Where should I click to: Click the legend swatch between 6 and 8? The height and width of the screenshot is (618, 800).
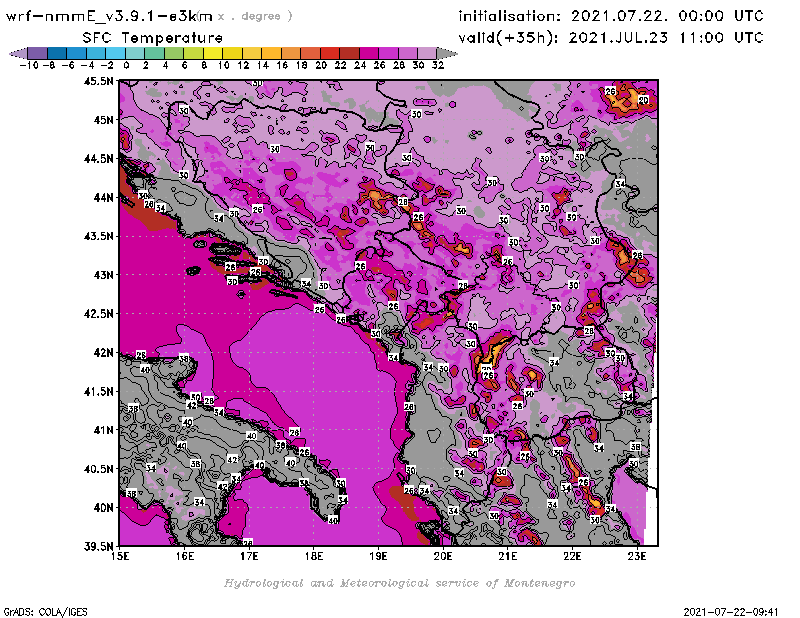[193, 53]
